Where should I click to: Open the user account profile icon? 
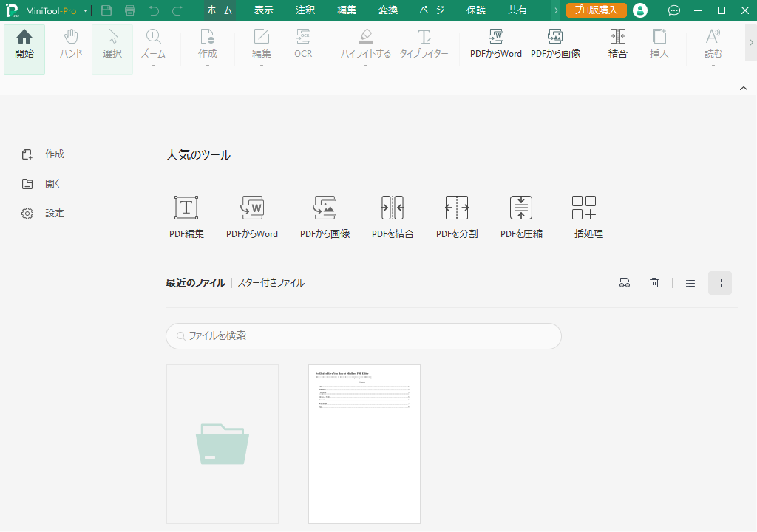[x=640, y=10]
